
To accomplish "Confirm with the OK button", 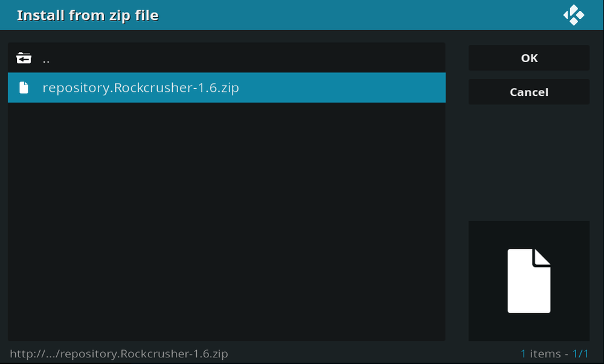I will tap(529, 58).
